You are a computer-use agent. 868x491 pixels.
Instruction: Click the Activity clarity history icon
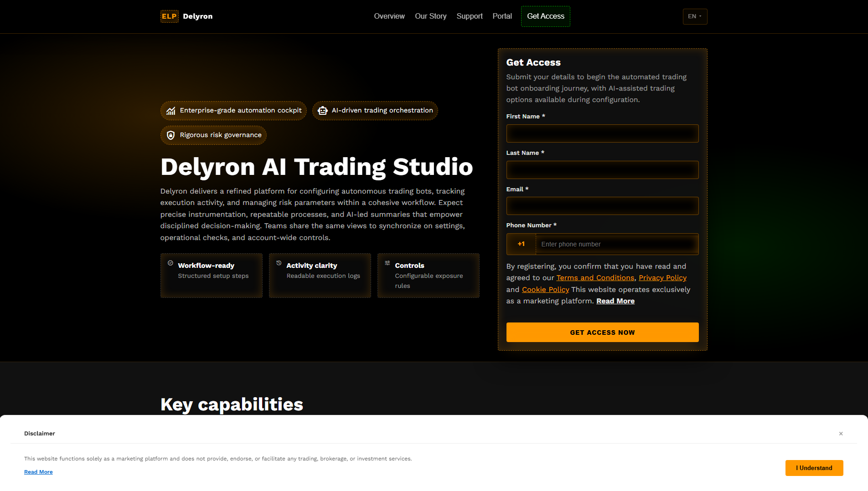pyautogui.click(x=279, y=263)
